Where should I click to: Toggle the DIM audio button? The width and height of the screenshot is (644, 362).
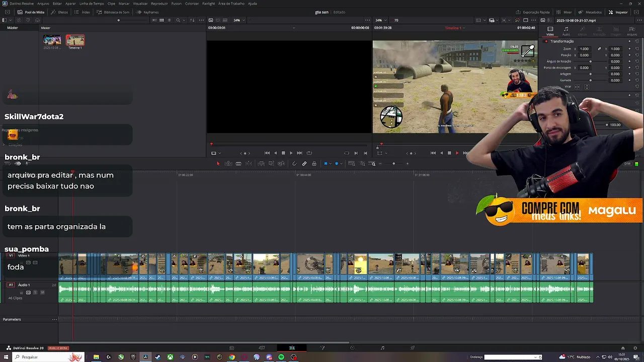(627, 163)
